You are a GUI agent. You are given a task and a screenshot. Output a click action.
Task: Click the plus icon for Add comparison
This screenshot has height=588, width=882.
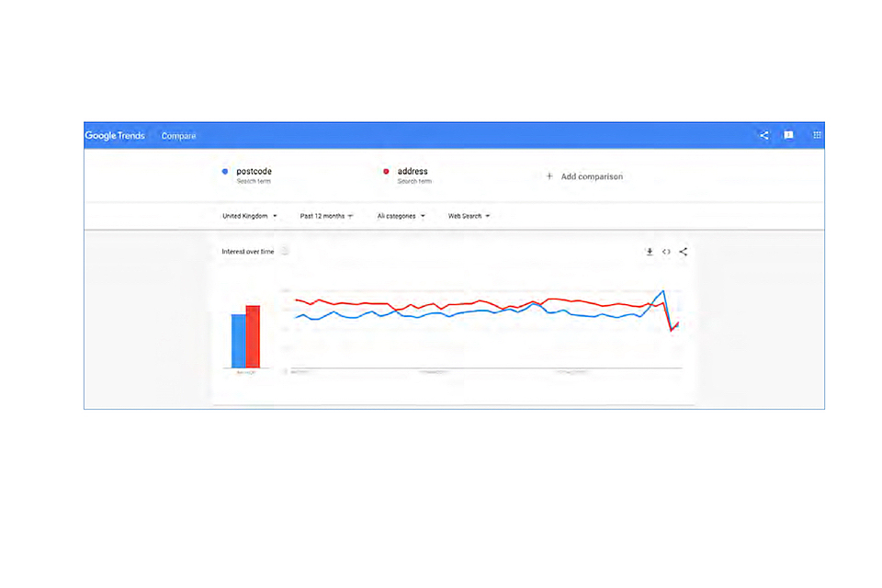(549, 176)
